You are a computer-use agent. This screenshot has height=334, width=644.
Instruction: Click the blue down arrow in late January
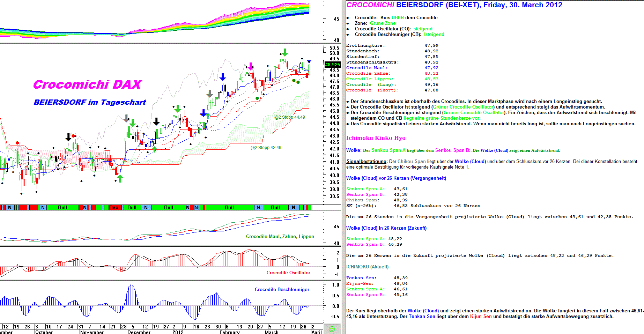(x=222, y=77)
